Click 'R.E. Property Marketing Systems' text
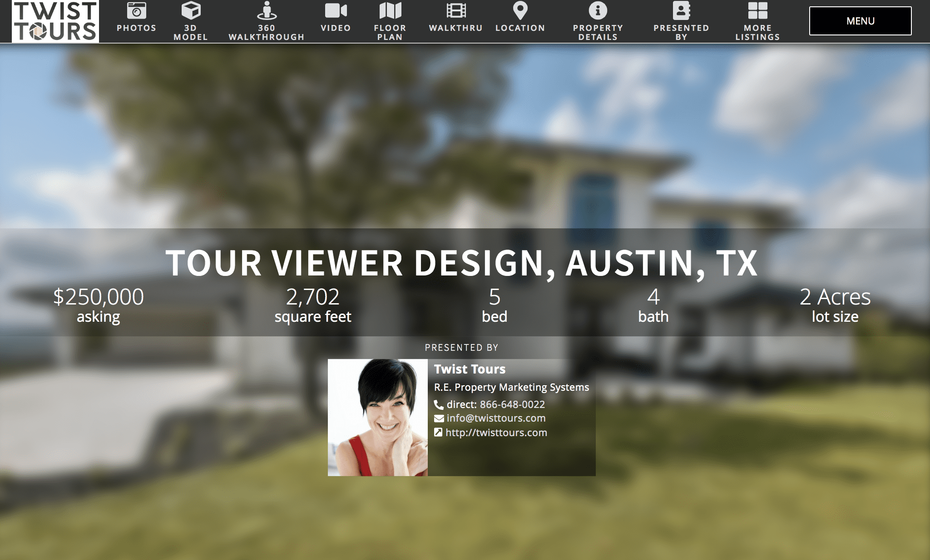930x560 pixels. click(511, 387)
